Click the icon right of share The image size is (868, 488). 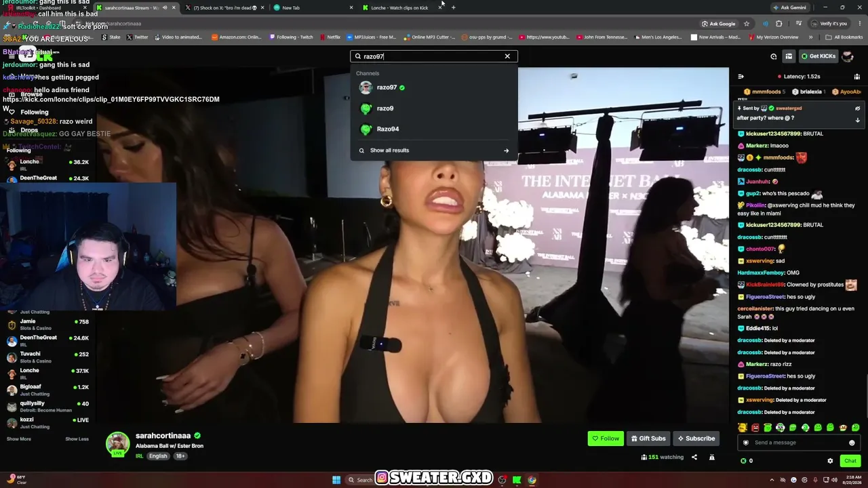pos(711,457)
